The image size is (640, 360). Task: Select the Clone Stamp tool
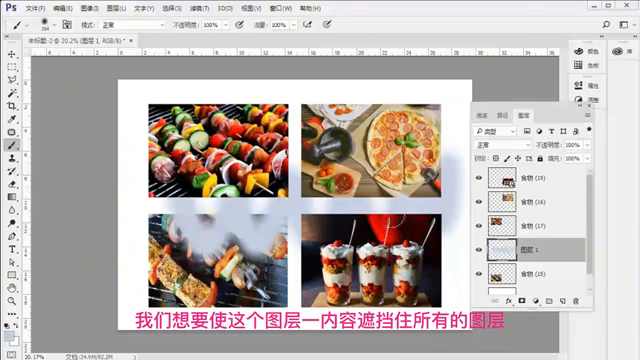(x=12, y=158)
